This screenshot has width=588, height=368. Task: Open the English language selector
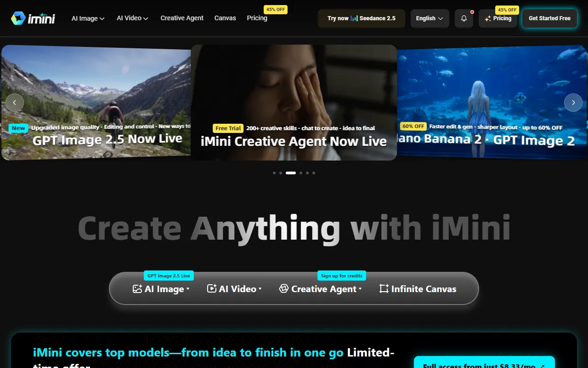click(430, 18)
